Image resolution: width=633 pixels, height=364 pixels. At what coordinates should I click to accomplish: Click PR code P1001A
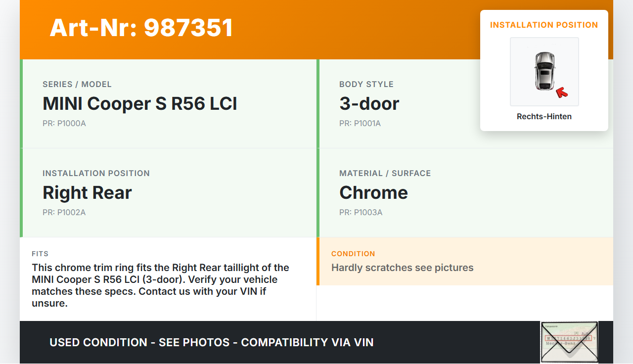coord(360,123)
